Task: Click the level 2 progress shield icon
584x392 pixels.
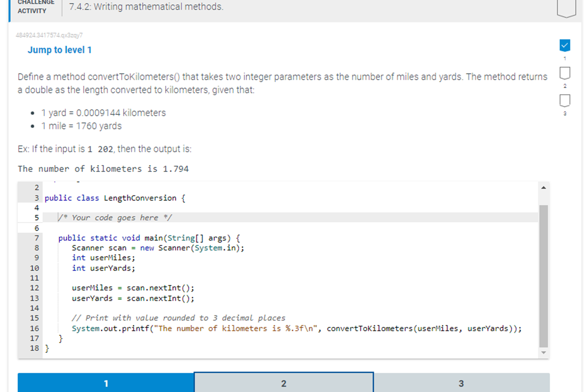Action: coord(565,73)
